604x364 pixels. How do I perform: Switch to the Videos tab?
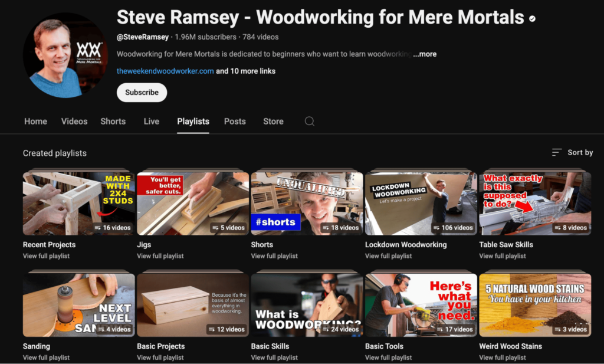pyautogui.click(x=74, y=122)
